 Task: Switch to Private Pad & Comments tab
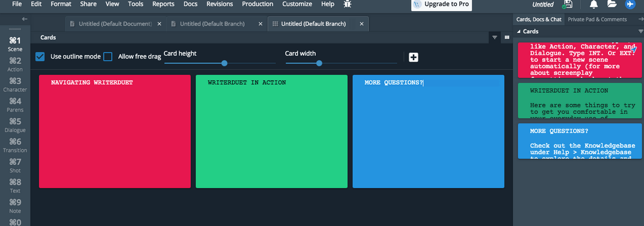[597, 19]
